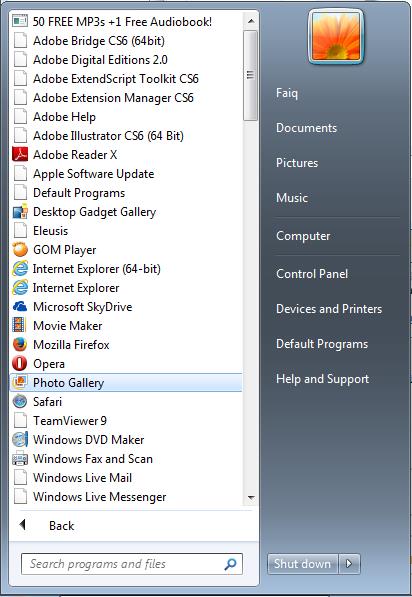Click the search programs and files field

(x=132, y=564)
